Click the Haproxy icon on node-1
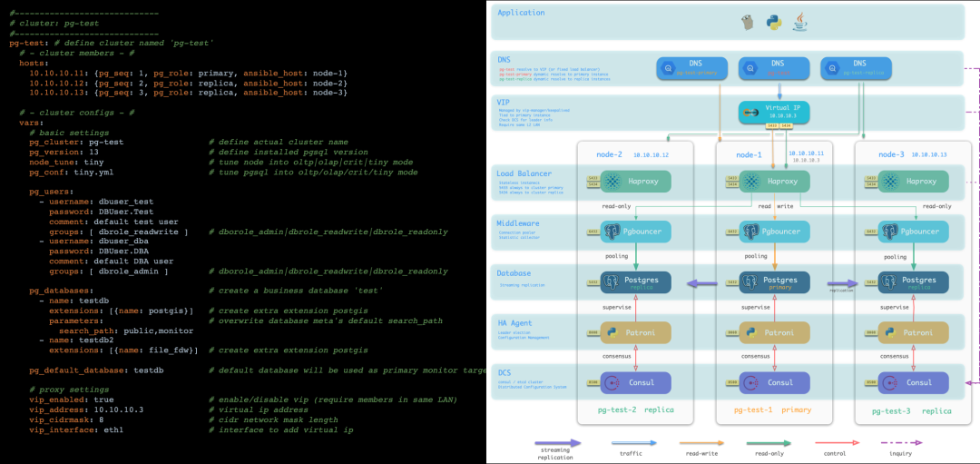 coord(750,182)
